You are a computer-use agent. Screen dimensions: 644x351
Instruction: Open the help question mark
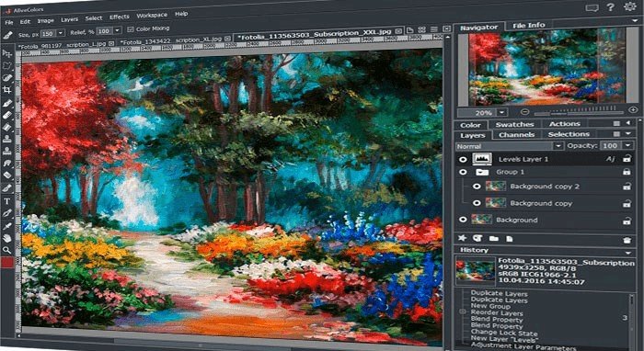(x=611, y=7)
